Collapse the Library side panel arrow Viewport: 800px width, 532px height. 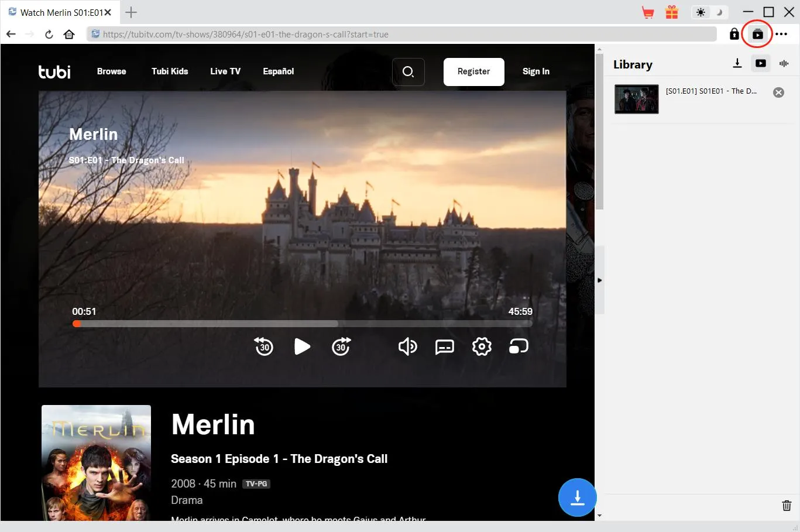599,280
